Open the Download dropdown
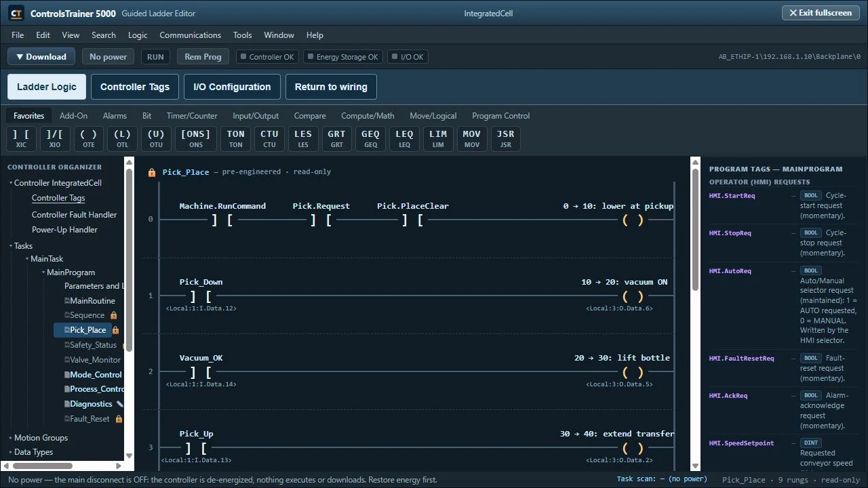 tap(41, 57)
